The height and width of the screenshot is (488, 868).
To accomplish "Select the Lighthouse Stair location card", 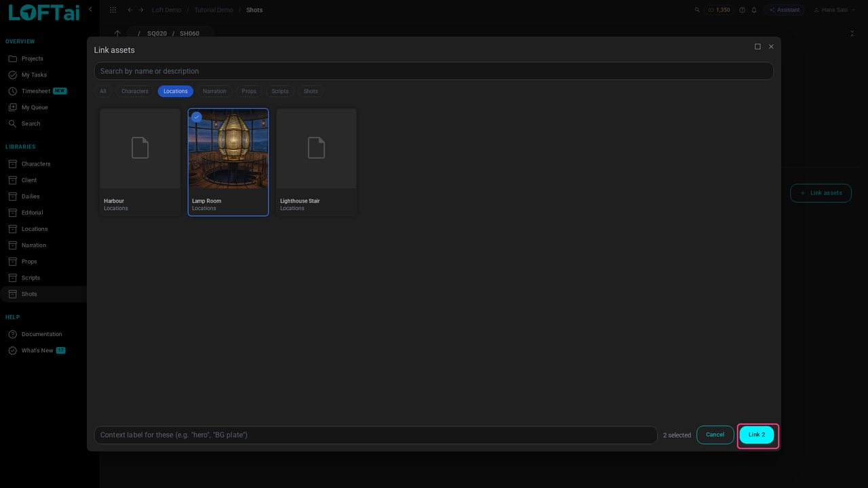I will pos(317,162).
